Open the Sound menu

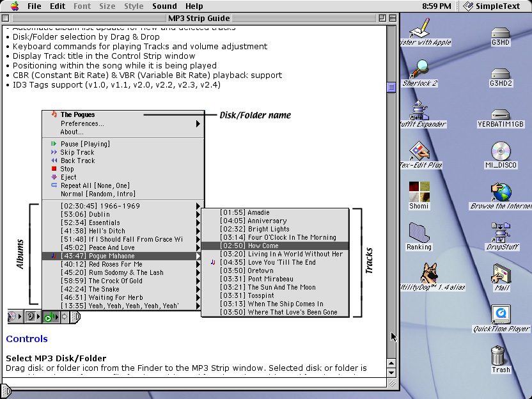(x=164, y=6)
